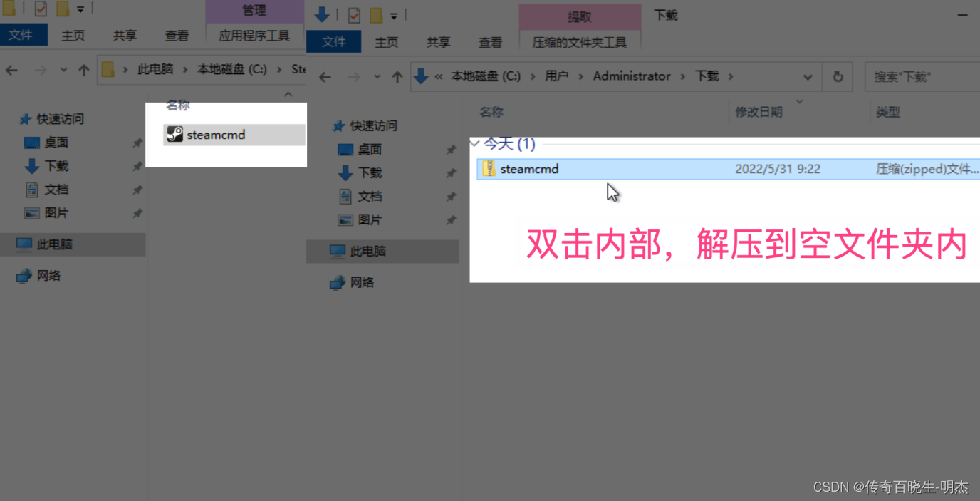Click the Properties checkmark icon in the 管理 window title bar
Screen dimensions: 980x501
tap(41, 9)
